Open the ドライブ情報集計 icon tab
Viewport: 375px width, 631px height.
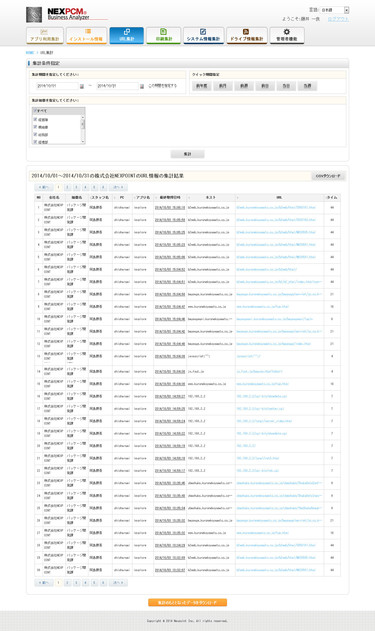click(246, 32)
